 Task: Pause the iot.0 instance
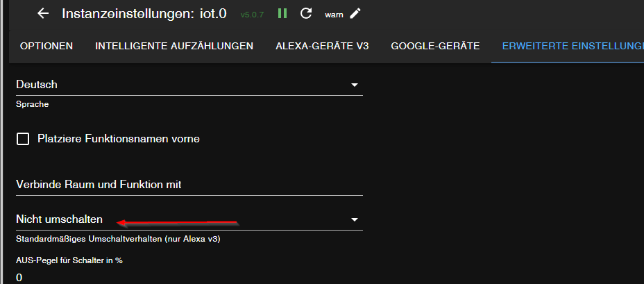tap(282, 13)
